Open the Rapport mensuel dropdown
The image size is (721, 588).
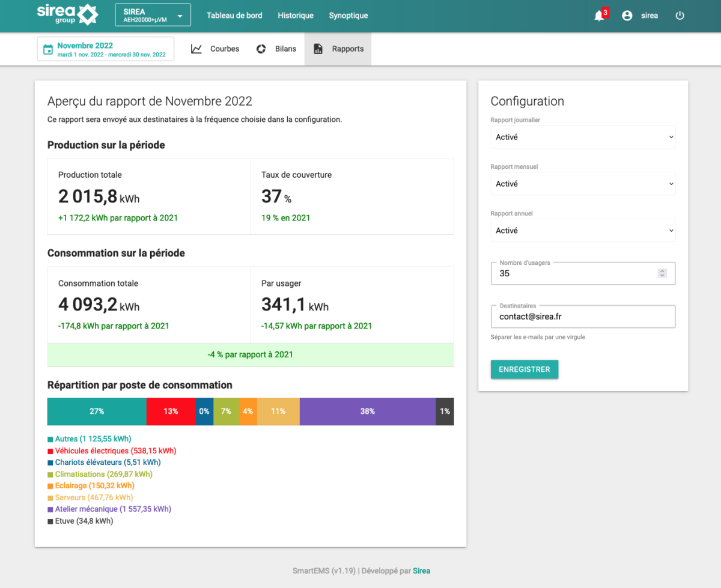point(583,184)
